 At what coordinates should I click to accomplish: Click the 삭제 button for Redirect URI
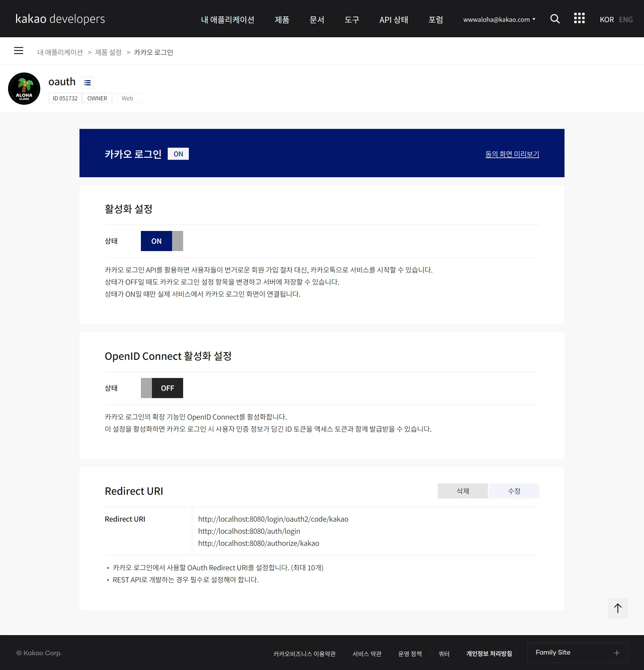click(463, 491)
